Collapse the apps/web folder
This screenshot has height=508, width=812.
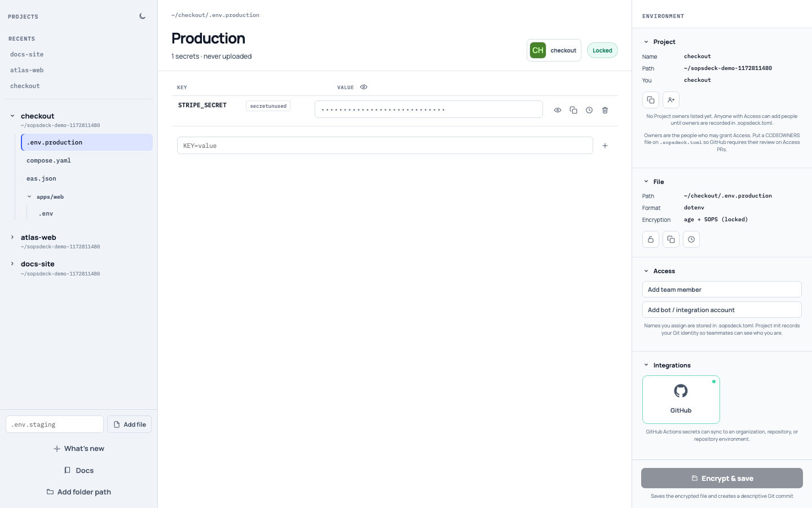pos(29,196)
